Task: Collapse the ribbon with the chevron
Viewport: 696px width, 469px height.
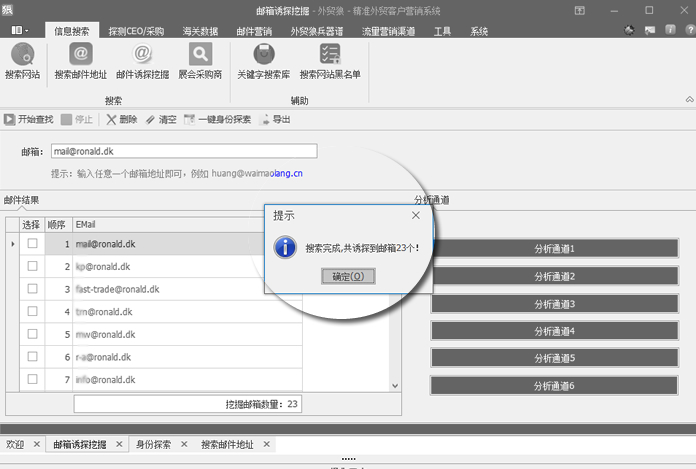Action: pyautogui.click(x=688, y=99)
